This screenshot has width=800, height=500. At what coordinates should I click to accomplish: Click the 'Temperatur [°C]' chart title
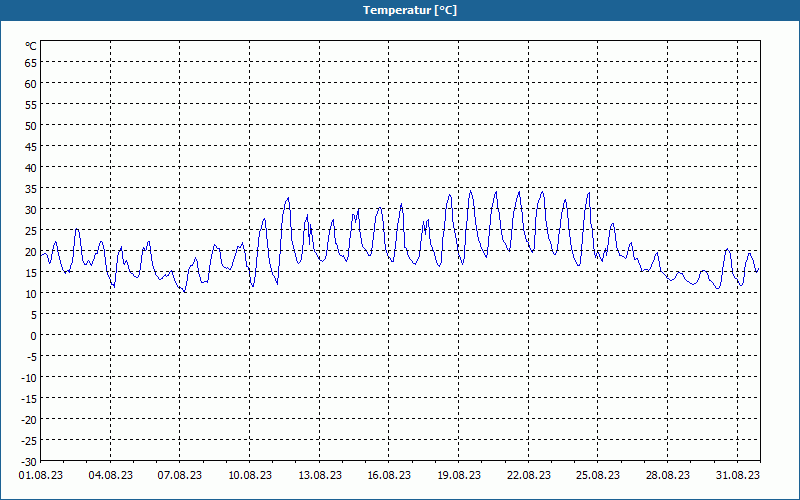(410, 10)
